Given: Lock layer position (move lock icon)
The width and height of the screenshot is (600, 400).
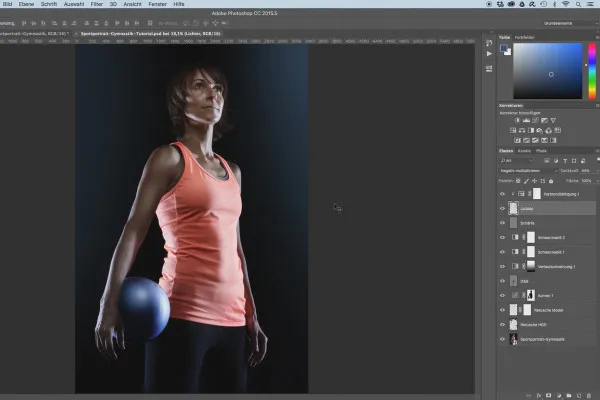Looking at the screenshot, I should pos(535,181).
